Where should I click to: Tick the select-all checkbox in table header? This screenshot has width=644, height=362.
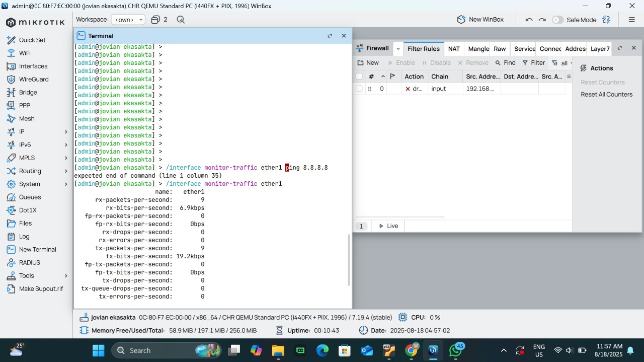coord(359,77)
